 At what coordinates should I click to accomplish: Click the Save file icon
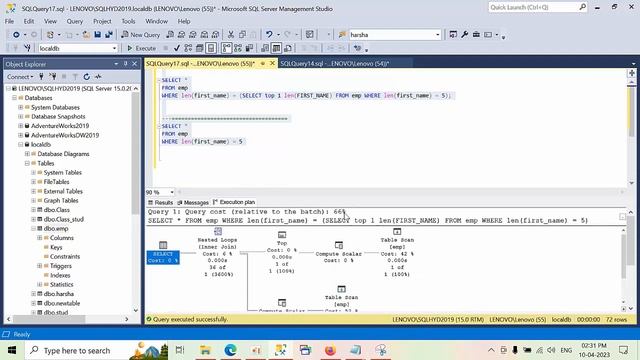click(x=97, y=35)
